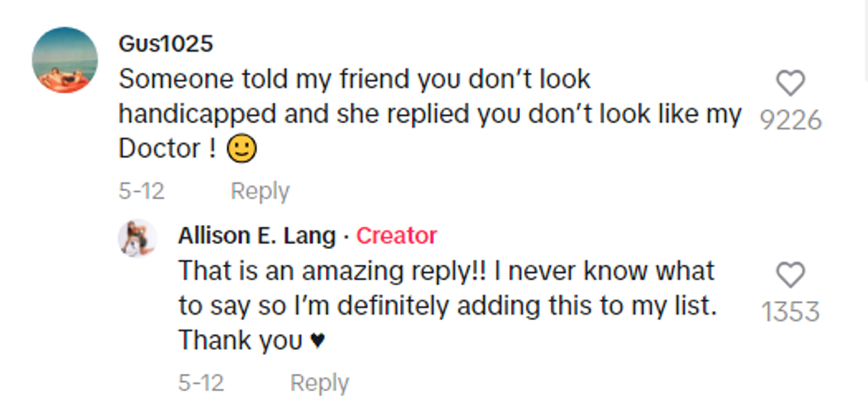Click the 5-12 date under Allison's reply

(200, 383)
